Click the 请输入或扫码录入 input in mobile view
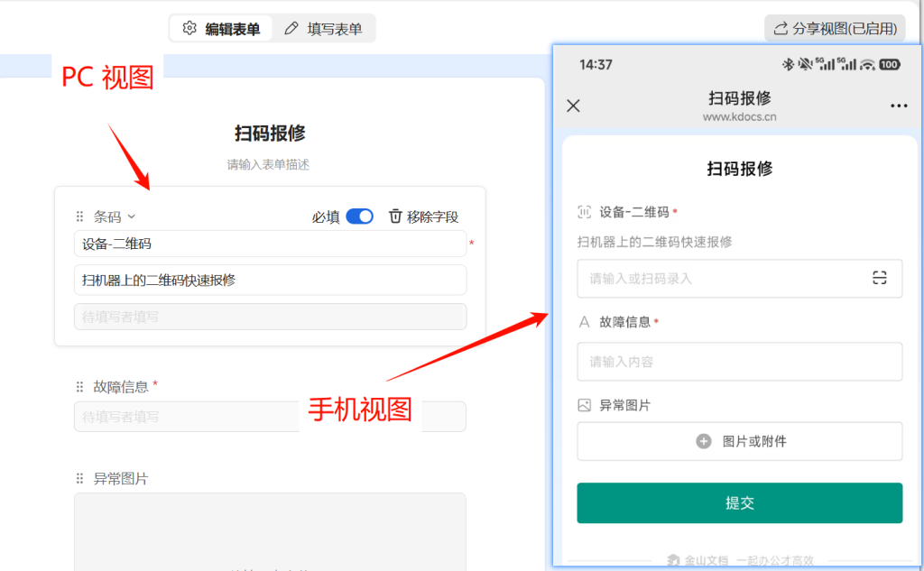The height and width of the screenshot is (571, 924). (740, 278)
